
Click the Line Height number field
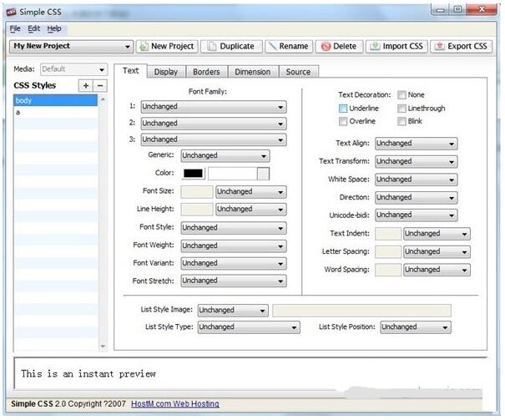[x=197, y=209]
